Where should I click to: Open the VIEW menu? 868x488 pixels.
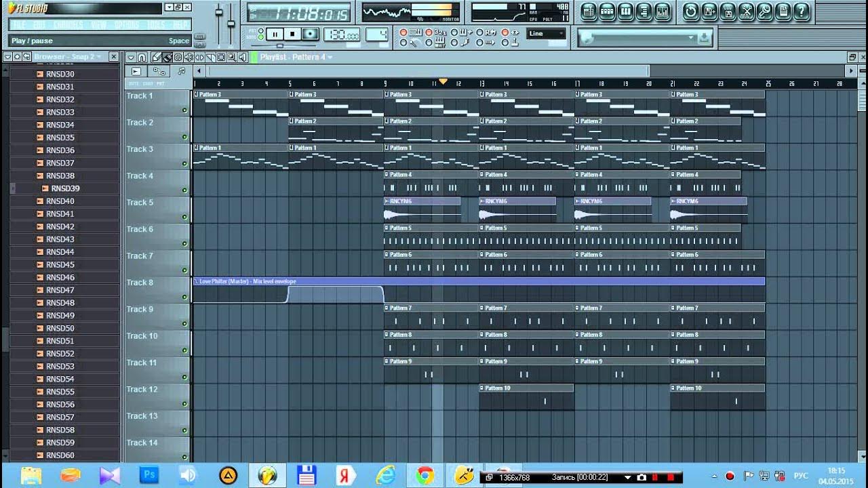(x=99, y=25)
